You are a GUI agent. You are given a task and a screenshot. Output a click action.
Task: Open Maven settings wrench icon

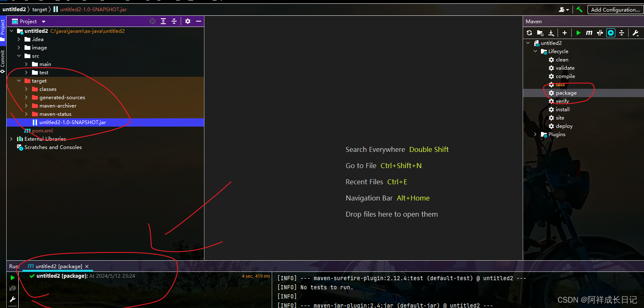coord(635,33)
